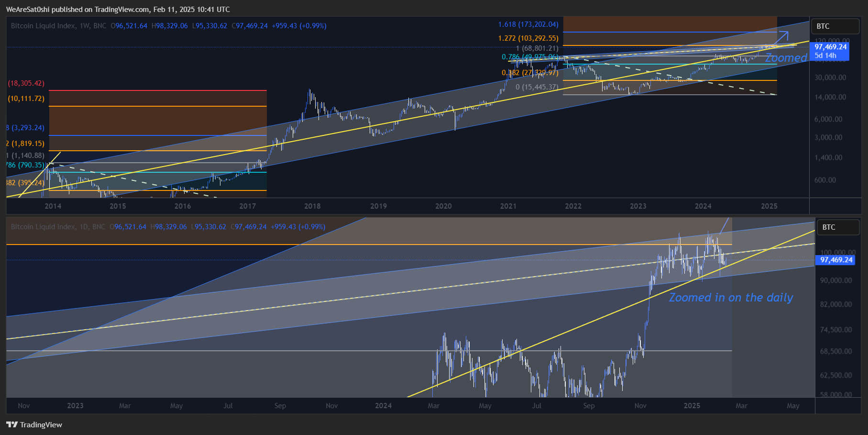The width and height of the screenshot is (868, 435).
Task: Click the 2014 year label
Action: pos(53,206)
